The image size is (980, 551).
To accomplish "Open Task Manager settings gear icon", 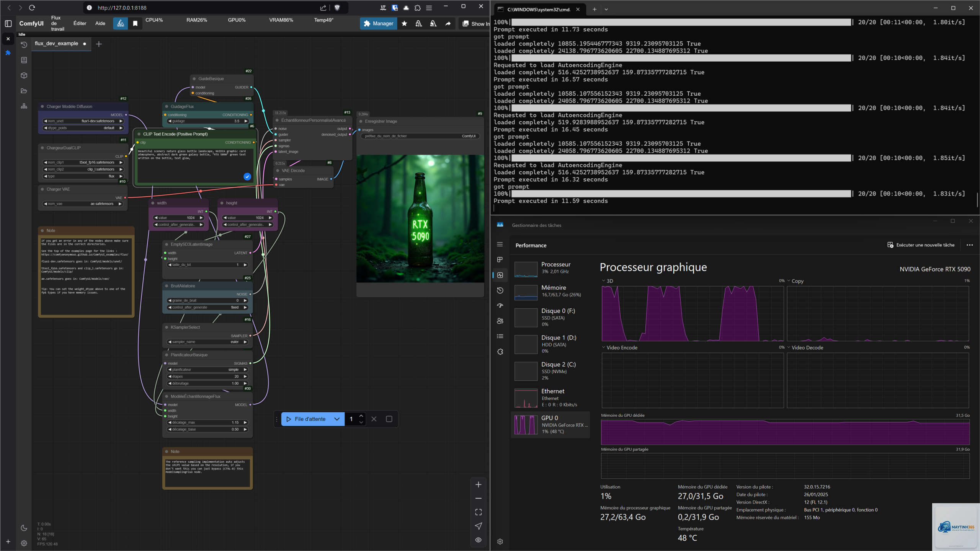I will (500, 541).
